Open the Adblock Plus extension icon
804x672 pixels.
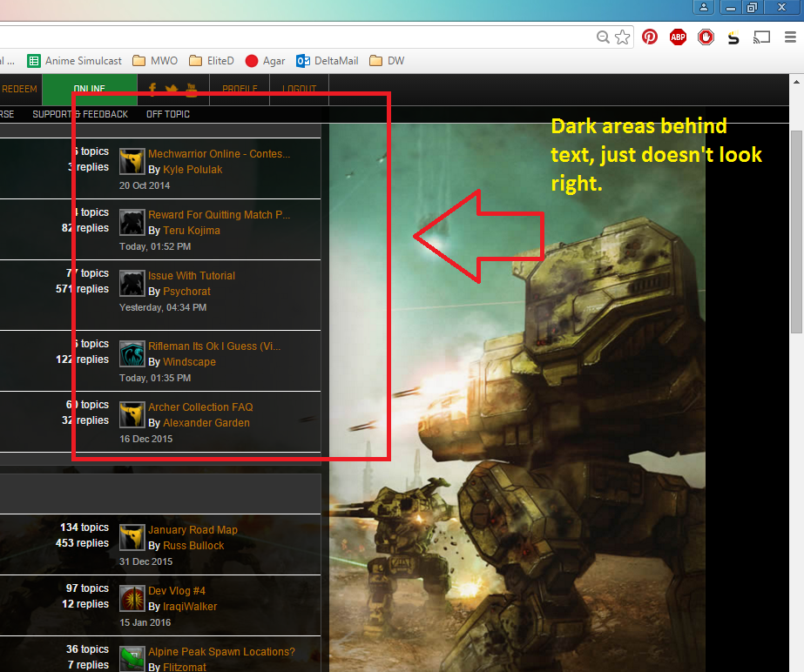pyautogui.click(x=678, y=37)
